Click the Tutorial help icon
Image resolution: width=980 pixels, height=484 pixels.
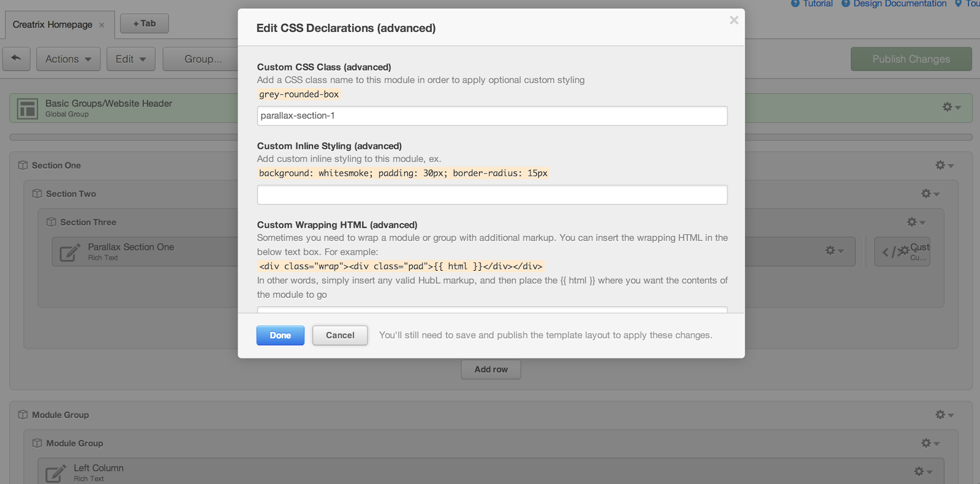[x=795, y=3]
